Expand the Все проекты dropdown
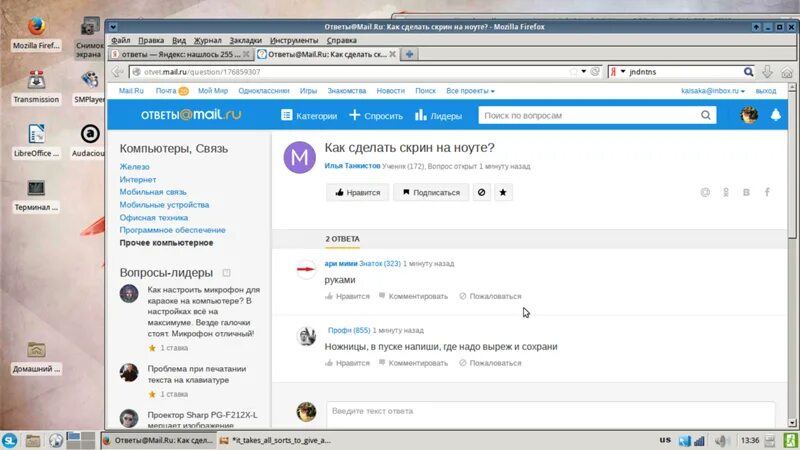This screenshot has width=800, height=450. (470, 91)
